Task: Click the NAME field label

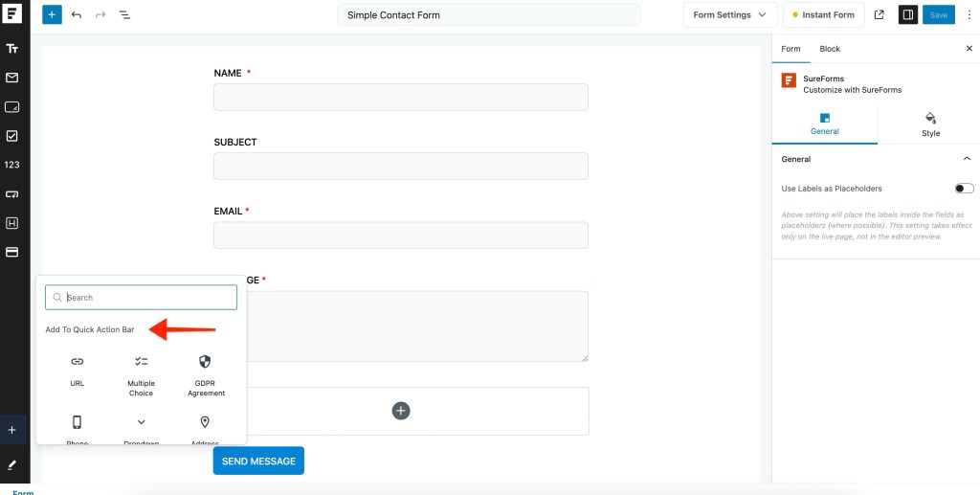Action: point(228,73)
